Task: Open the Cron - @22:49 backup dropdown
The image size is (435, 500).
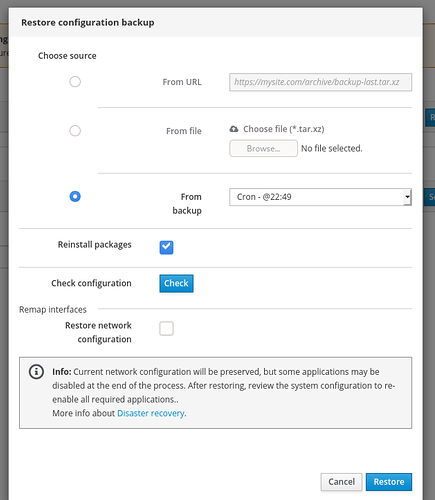Action: coord(320,197)
